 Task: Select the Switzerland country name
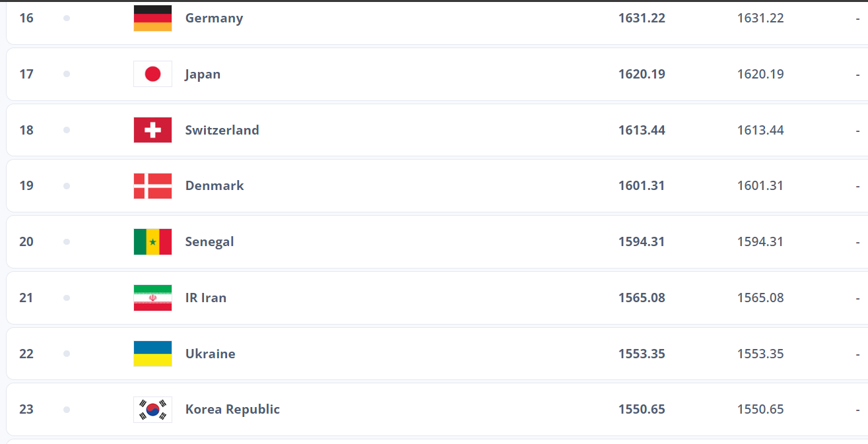(222, 130)
